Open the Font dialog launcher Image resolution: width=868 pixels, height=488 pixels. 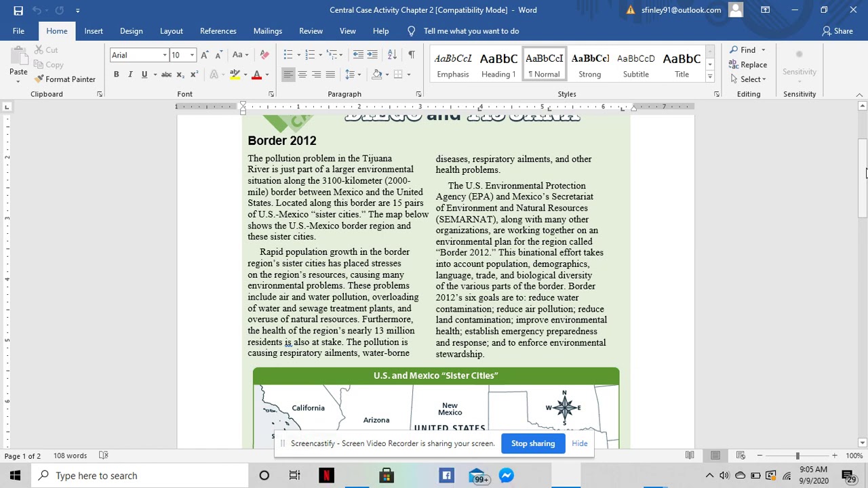(x=271, y=94)
